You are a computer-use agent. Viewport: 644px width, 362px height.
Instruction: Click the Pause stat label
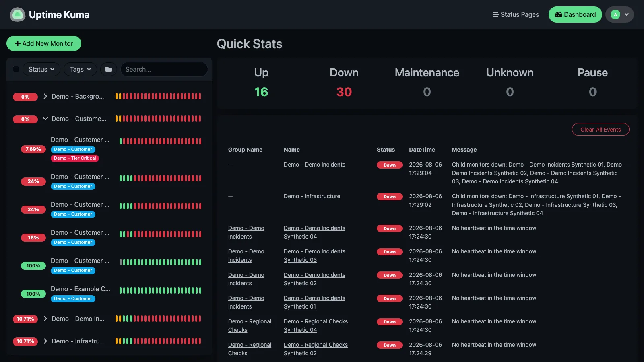point(592,72)
